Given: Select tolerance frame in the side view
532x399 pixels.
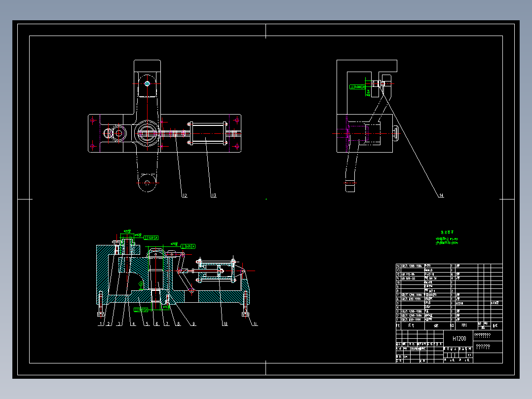Looking at the screenshot, I should click(357, 87).
